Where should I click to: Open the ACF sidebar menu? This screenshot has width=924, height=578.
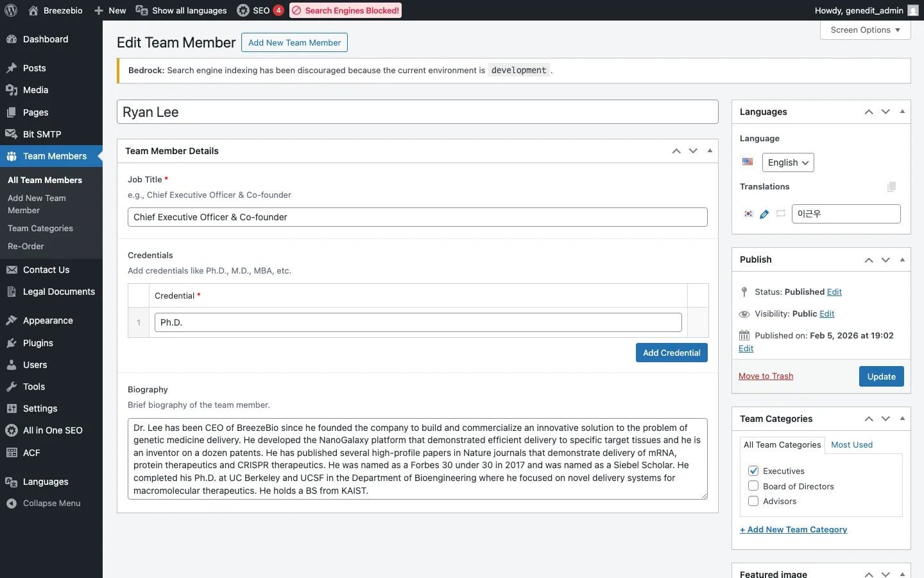point(31,453)
